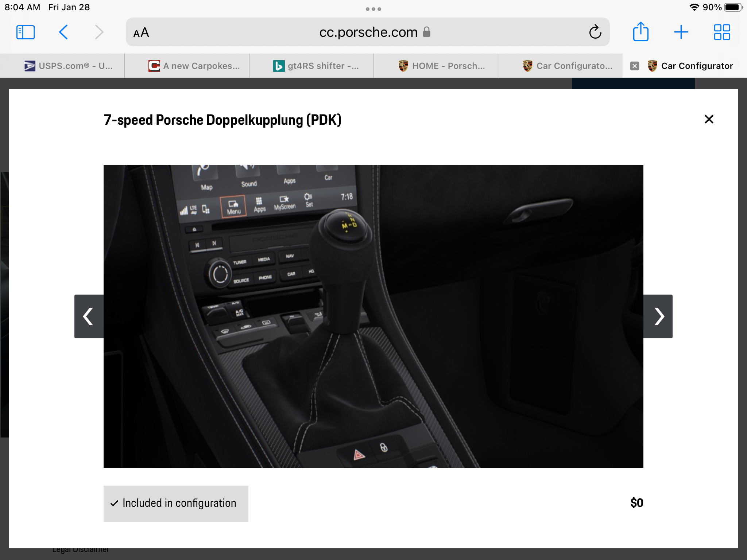This screenshot has width=747, height=560.
Task: Tap the cc.porsche.com address field
Action: click(368, 32)
